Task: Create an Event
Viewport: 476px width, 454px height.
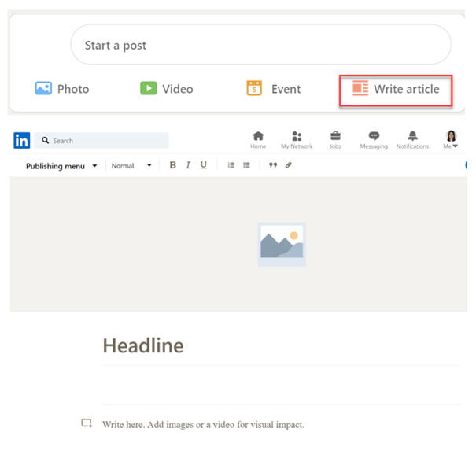Action: pyautogui.click(x=274, y=89)
